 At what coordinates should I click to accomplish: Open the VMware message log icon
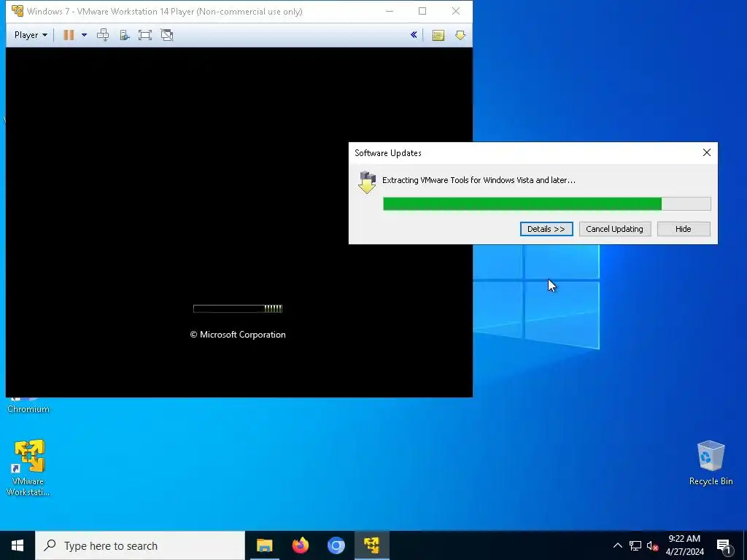click(x=438, y=35)
